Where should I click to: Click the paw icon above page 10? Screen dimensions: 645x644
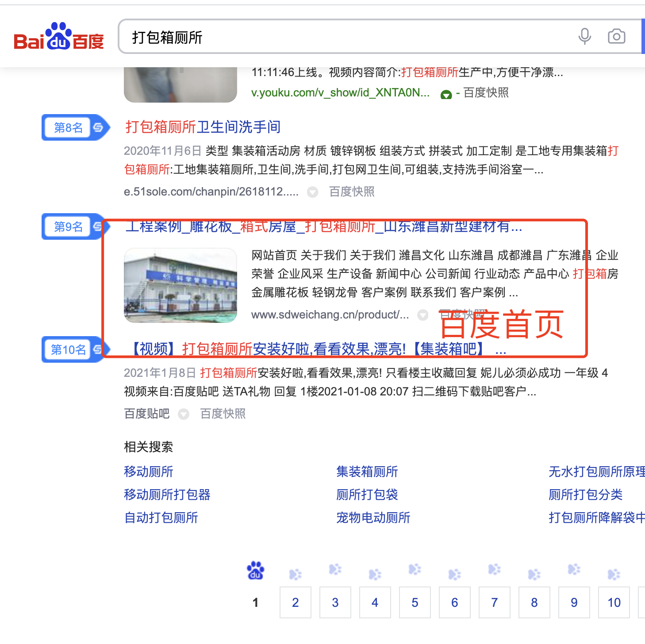[x=614, y=574]
